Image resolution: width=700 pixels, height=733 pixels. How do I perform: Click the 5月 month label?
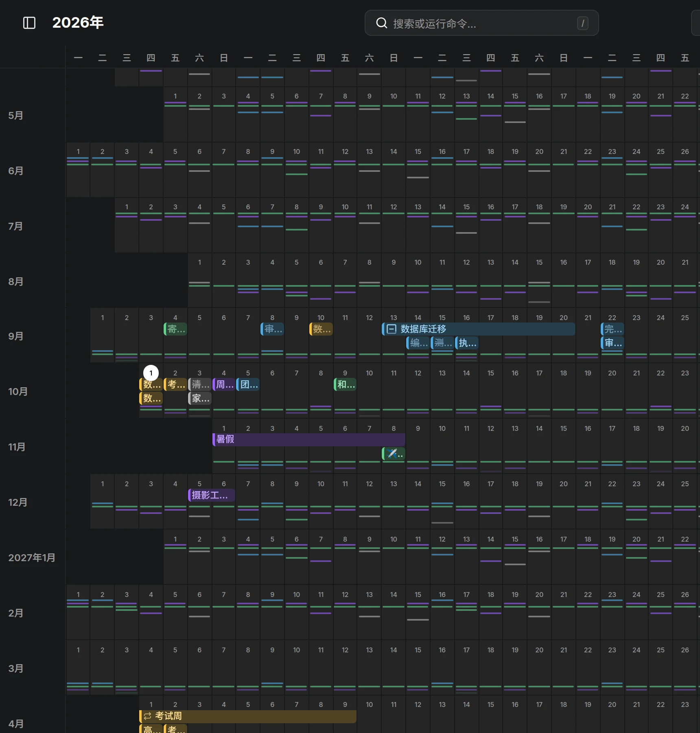pos(15,116)
